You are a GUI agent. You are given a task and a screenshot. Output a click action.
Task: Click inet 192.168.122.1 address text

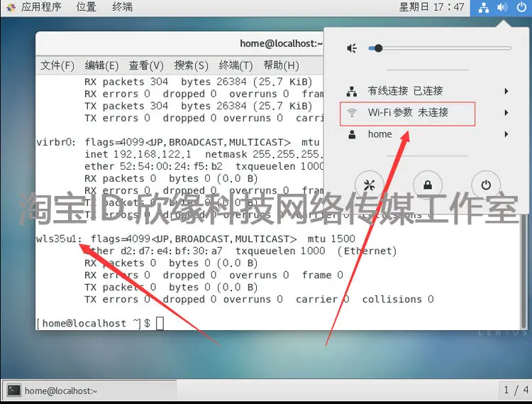coord(138,155)
